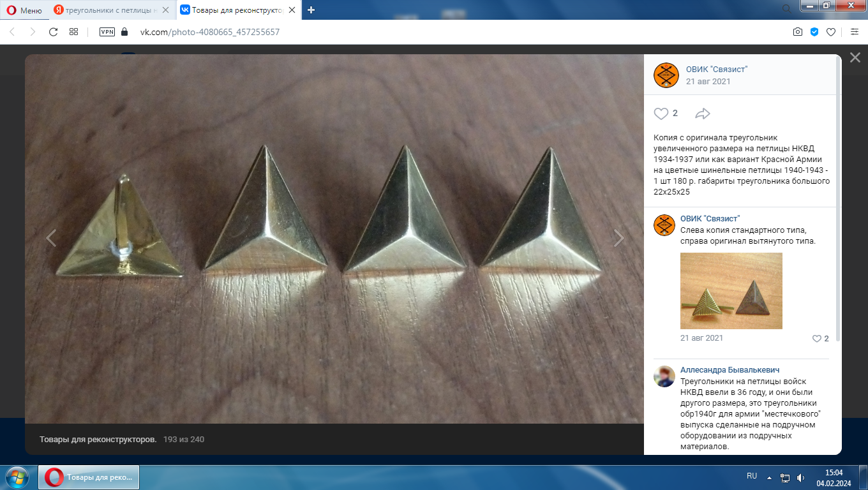
Task: Reload the current VK page
Action: [54, 32]
